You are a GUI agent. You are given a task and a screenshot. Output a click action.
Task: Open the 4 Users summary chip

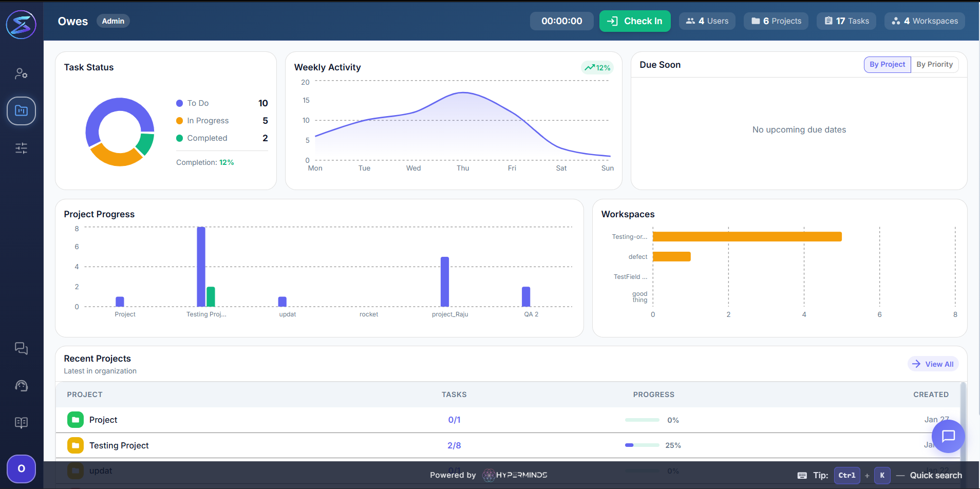(707, 21)
